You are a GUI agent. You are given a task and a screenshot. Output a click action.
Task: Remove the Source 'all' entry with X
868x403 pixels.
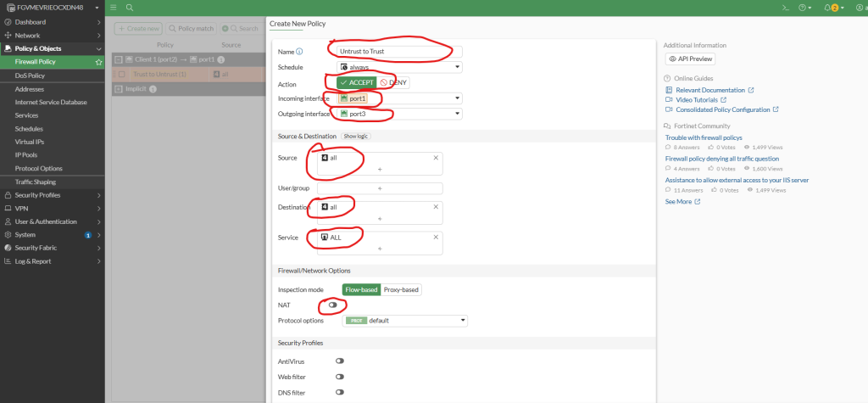436,158
